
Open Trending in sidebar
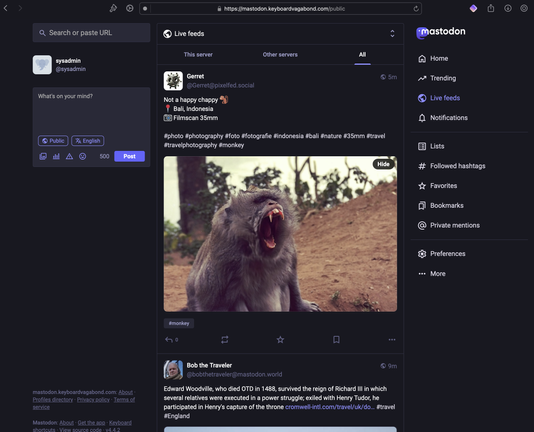pyautogui.click(x=437, y=78)
